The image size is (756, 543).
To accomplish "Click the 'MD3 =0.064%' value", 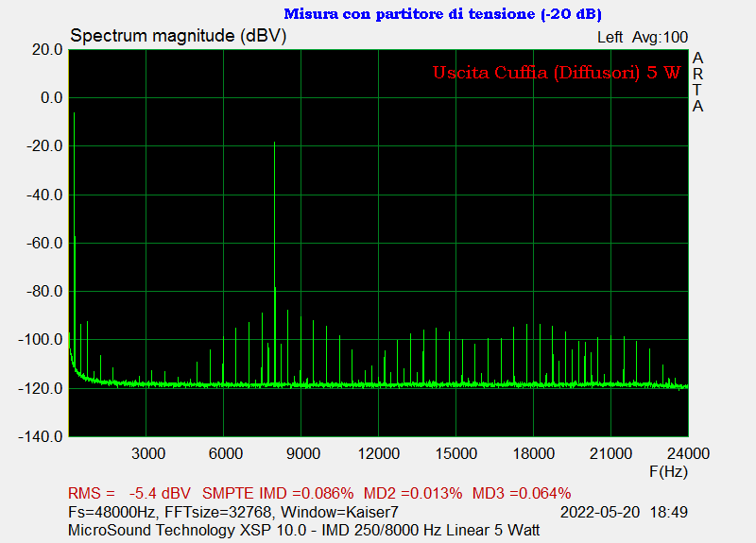I will pyautogui.click(x=522, y=493).
